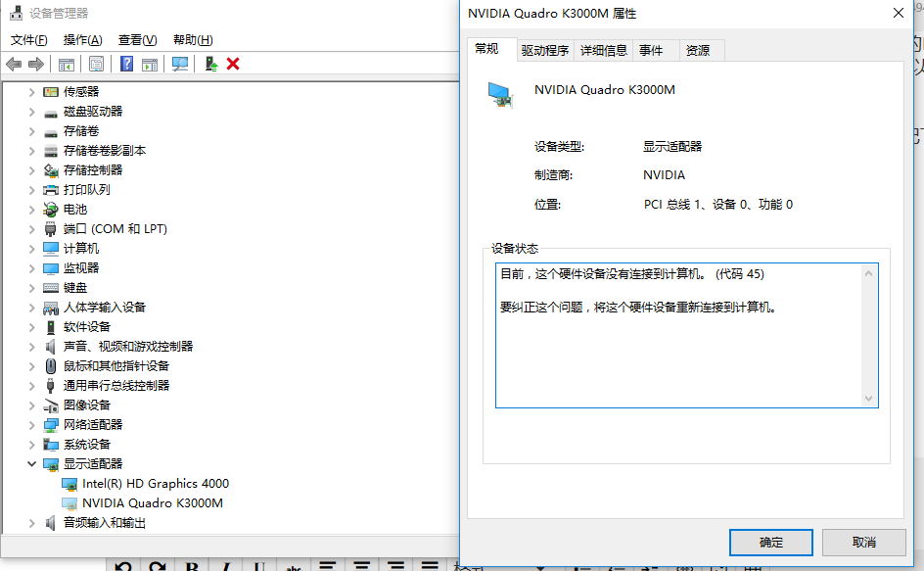Open the 操作(A) menu
The width and height of the screenshot is (924, 571).
82,39
